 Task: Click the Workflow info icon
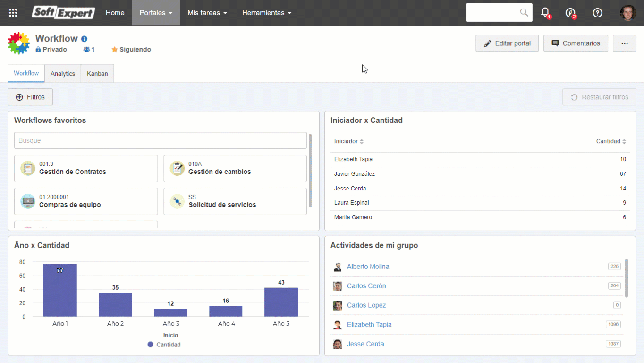click(x=84, y=39)
